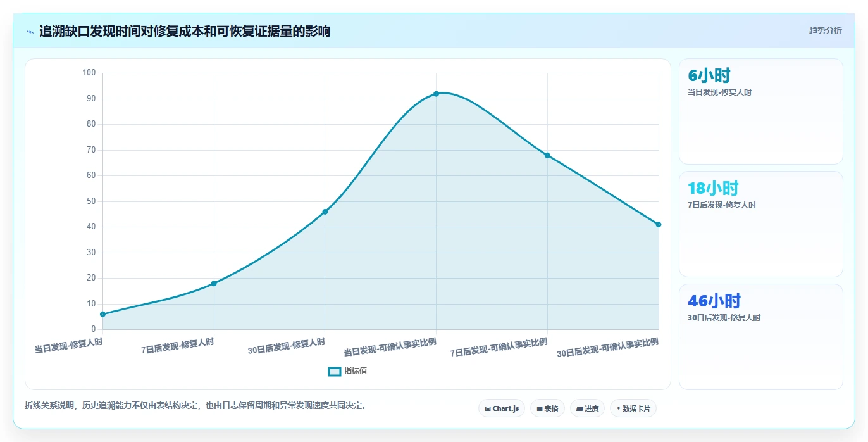This screenshot has width=868, height=442.
Task: Click the icon inside the 数据卡片 tag
Action: (618, 408)
